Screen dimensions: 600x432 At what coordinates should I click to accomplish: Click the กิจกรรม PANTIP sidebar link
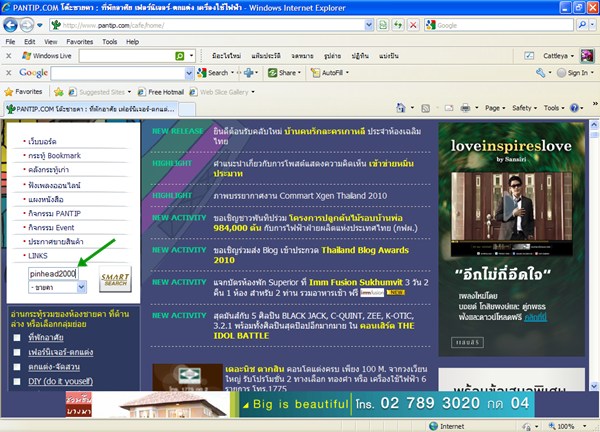54,214
